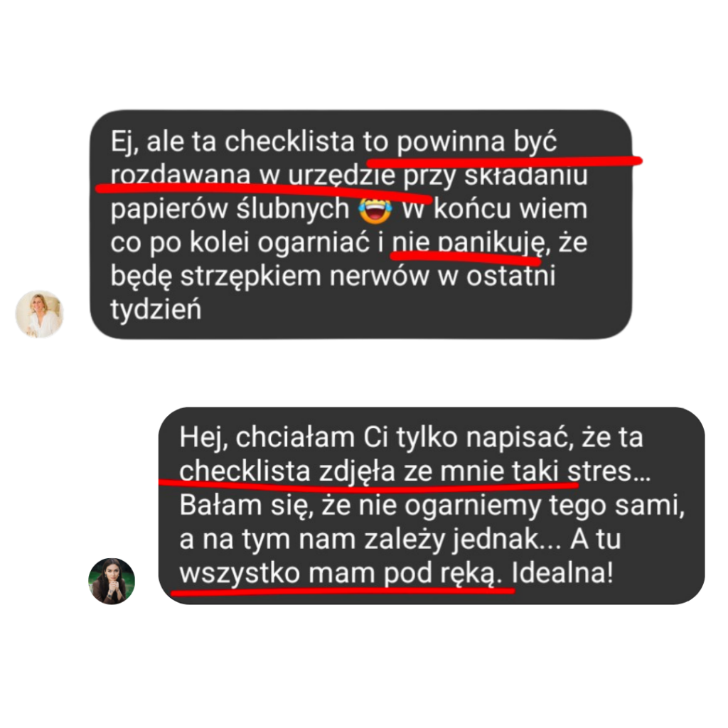Click the red underline under "wszystko mam pod ręką"

point(343,592)
